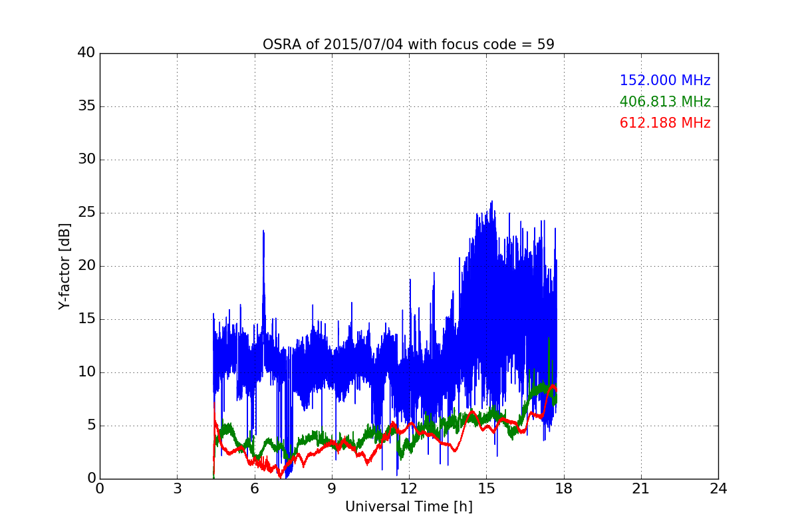Select the green "406.813 MHz" legend label
This screenshot has height=532, width=798.
665,102
